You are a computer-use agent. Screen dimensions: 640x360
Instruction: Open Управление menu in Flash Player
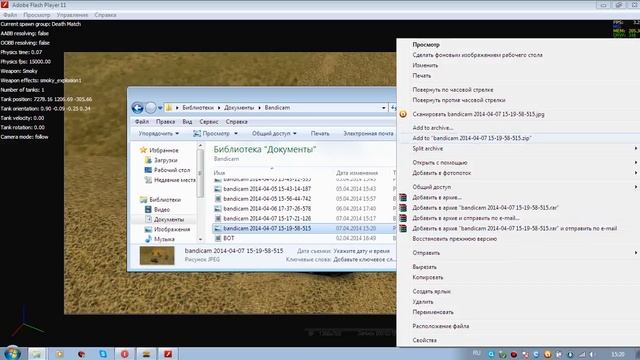coord(72,15)
